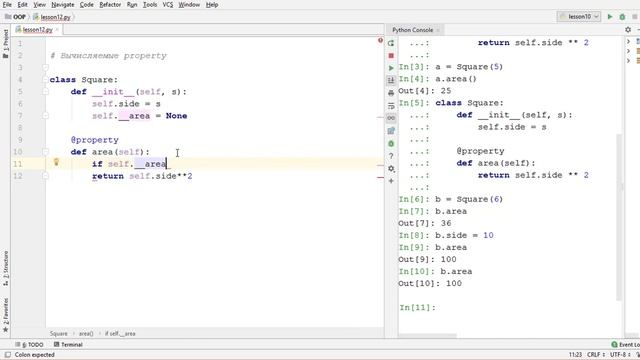This screenshot has width=640, height=360.
Task: Expand third variable node in console variables pane
Action: [x=629, y=61]
